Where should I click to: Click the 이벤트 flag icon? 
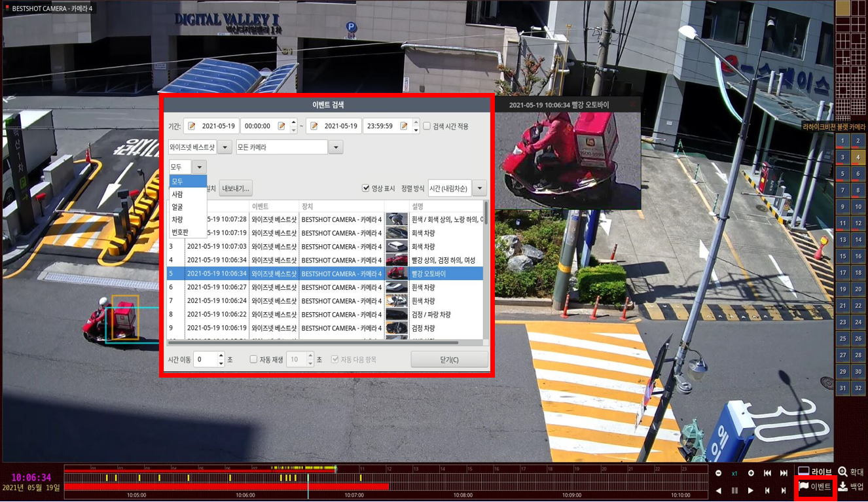(x=804, y=486)
